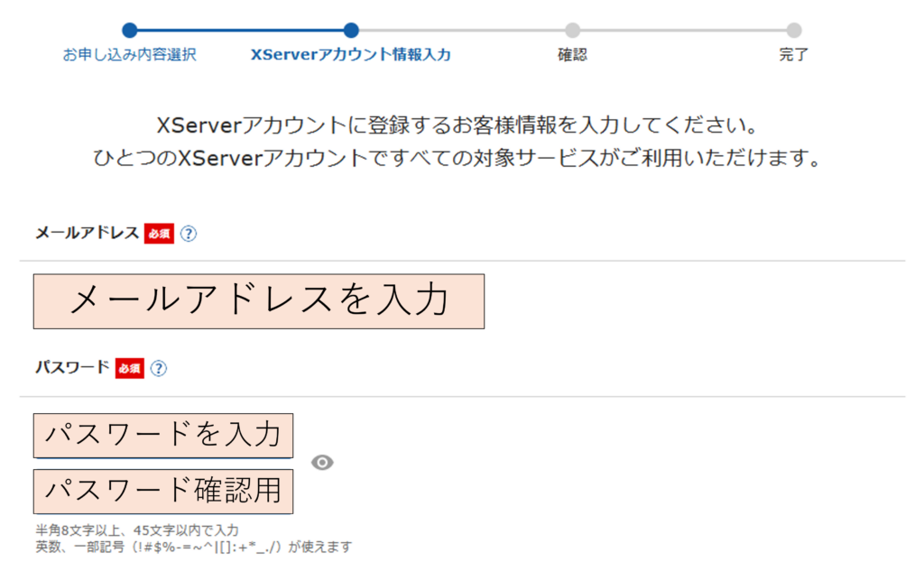Go back to お申し込み内容選択 step label
This screenshot has width=924, height=571.
pyautogui.click(x=129, y=55)
